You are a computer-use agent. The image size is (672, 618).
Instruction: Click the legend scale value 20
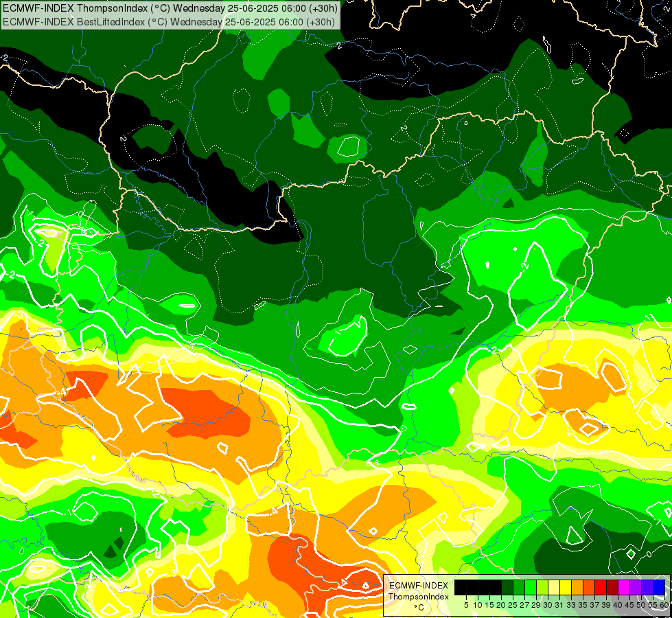point(501,605)
